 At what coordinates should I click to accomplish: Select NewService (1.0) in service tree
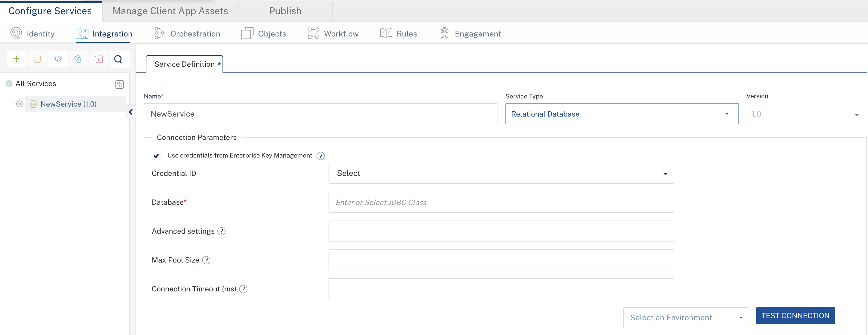pyautogui.click(x=68, y=104)
